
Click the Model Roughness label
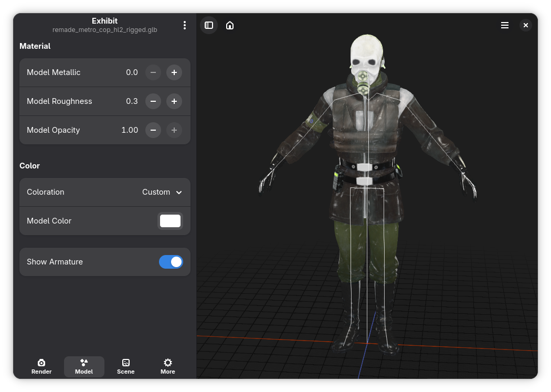(x=59, y=101)
